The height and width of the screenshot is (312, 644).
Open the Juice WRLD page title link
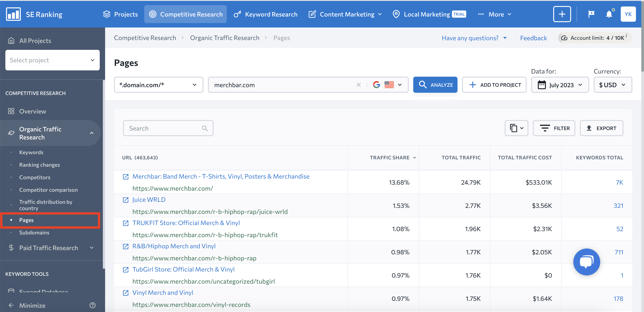pyautogui.click(x=149, y=200)
